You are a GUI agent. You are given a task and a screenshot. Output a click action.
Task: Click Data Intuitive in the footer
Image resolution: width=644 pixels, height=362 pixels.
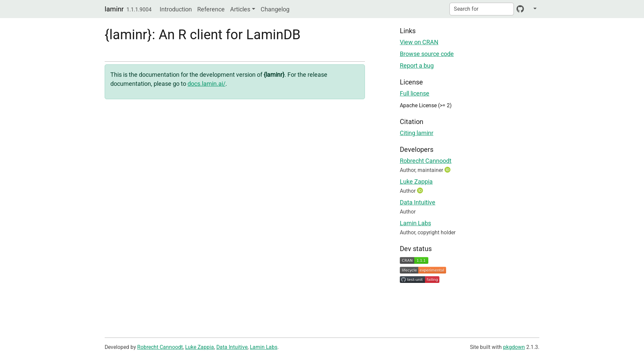point(232,347)
